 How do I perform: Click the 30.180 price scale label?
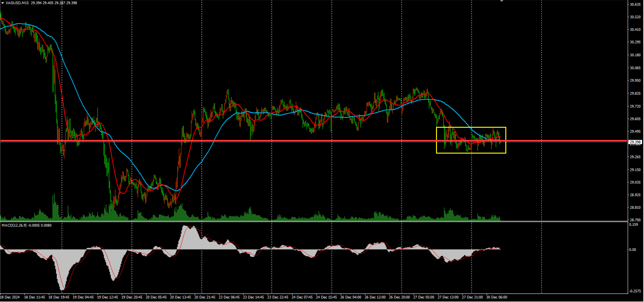635,55
